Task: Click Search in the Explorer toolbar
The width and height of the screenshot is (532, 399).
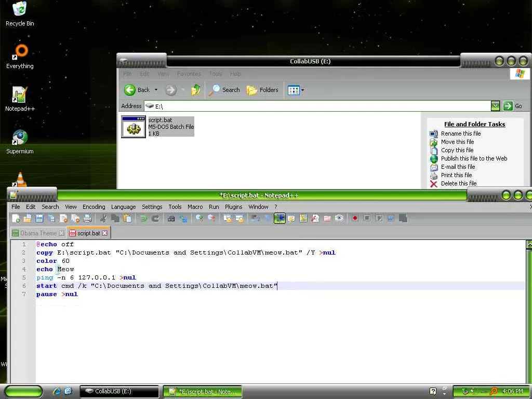Action: click(224, 90)
